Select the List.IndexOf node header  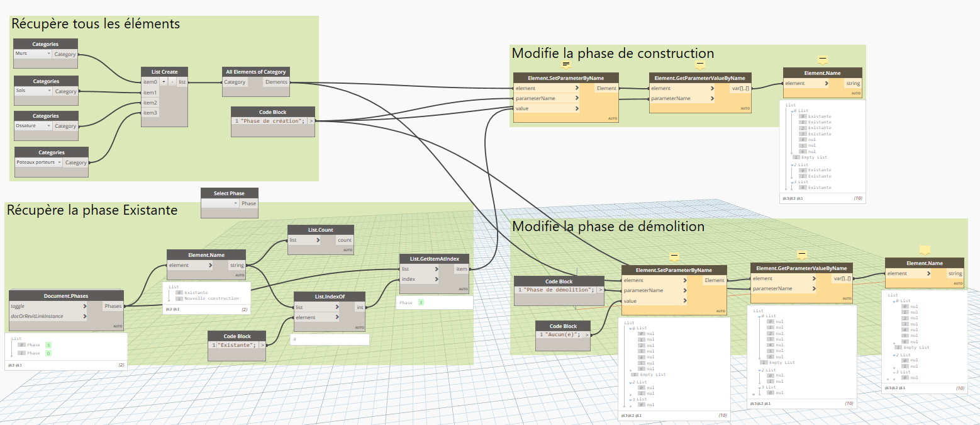point(330,297)
